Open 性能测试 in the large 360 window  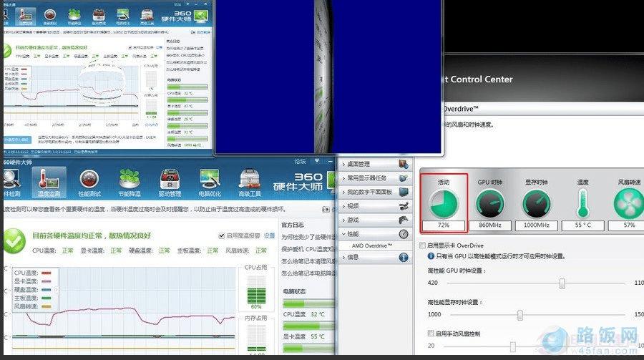tap(89, 183)
